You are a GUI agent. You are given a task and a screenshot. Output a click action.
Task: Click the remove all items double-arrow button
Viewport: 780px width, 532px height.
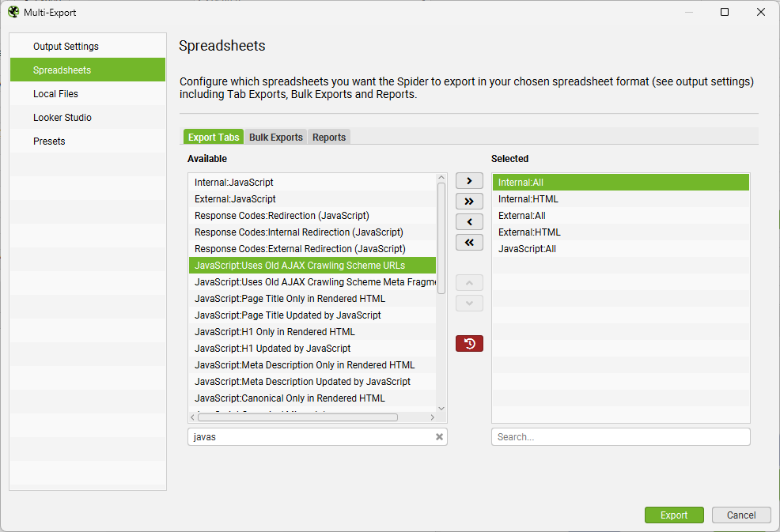tap(469, 243)
